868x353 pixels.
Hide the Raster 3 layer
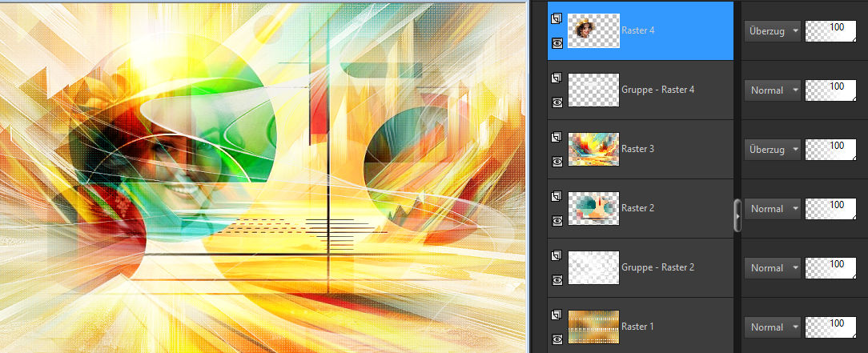[x=557, y=162]
